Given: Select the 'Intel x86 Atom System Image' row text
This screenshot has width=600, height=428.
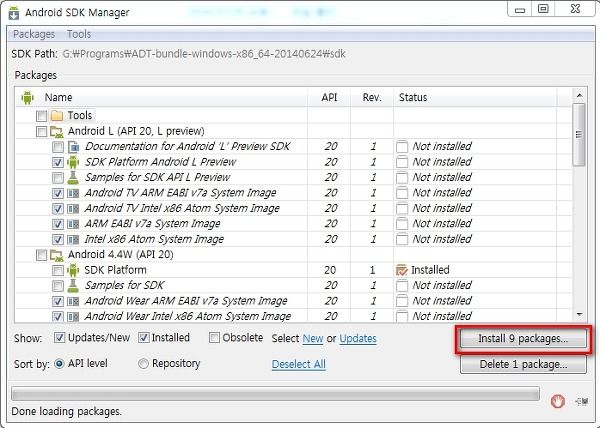Looking at the screenshot, I should (154, 239).
